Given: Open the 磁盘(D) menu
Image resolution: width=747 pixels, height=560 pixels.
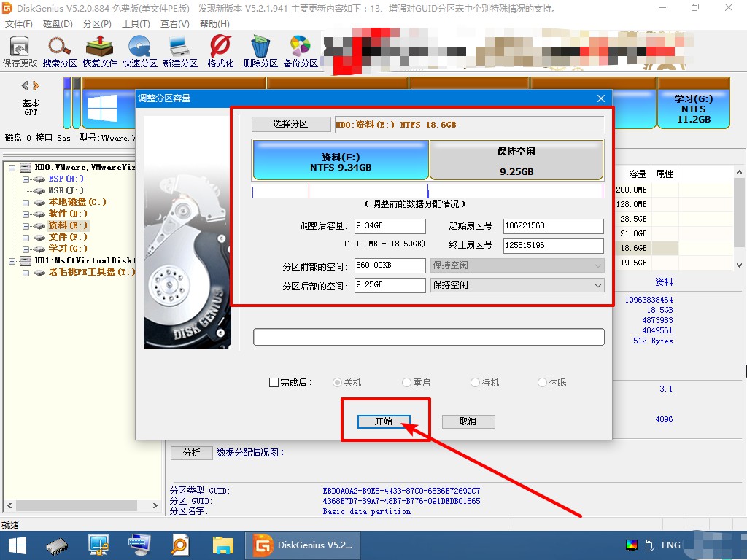Looking at the screenshot, I should (x=58, y=24).
